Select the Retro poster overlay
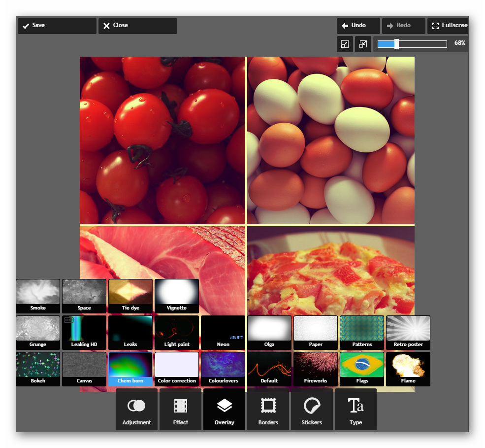 (408, 333)
